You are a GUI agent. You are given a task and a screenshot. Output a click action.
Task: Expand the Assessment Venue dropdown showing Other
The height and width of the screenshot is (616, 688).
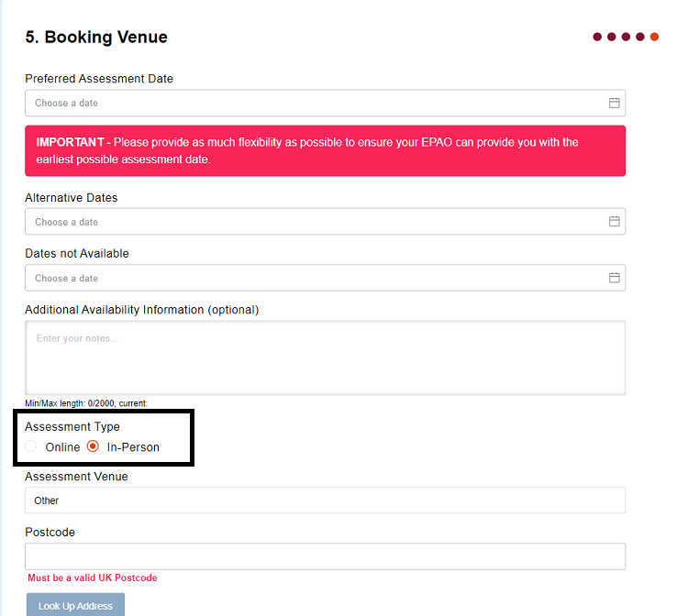(325, 500)
